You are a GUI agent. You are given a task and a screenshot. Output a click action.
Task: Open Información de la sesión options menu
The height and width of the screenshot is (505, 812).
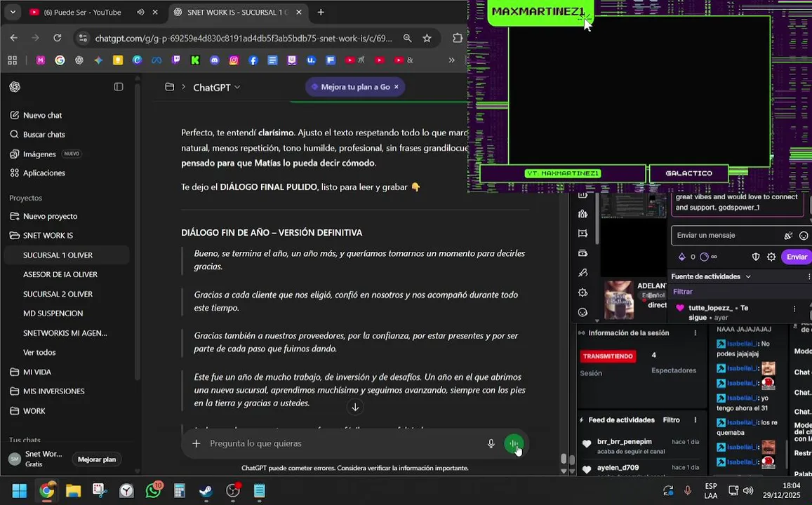coord(695,333)
